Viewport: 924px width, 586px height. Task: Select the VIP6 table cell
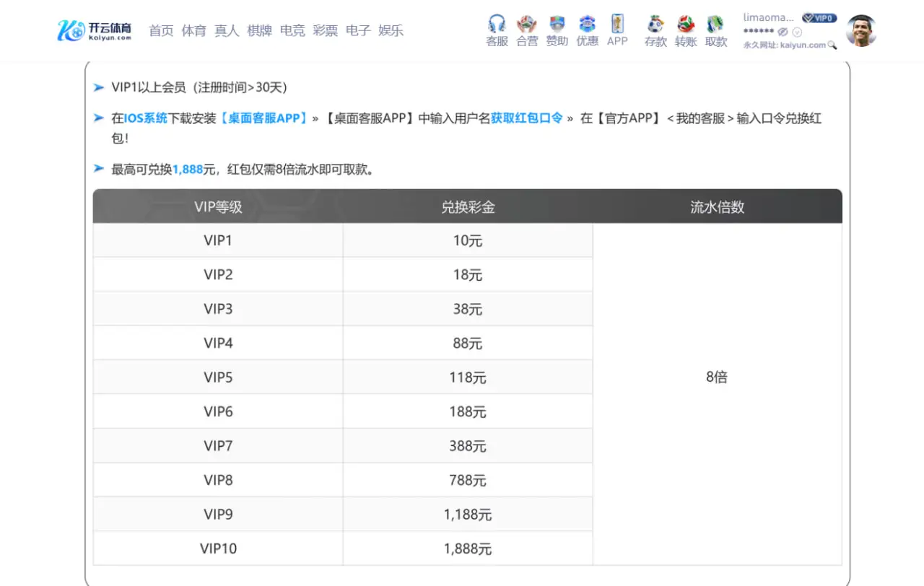[218, 411]
